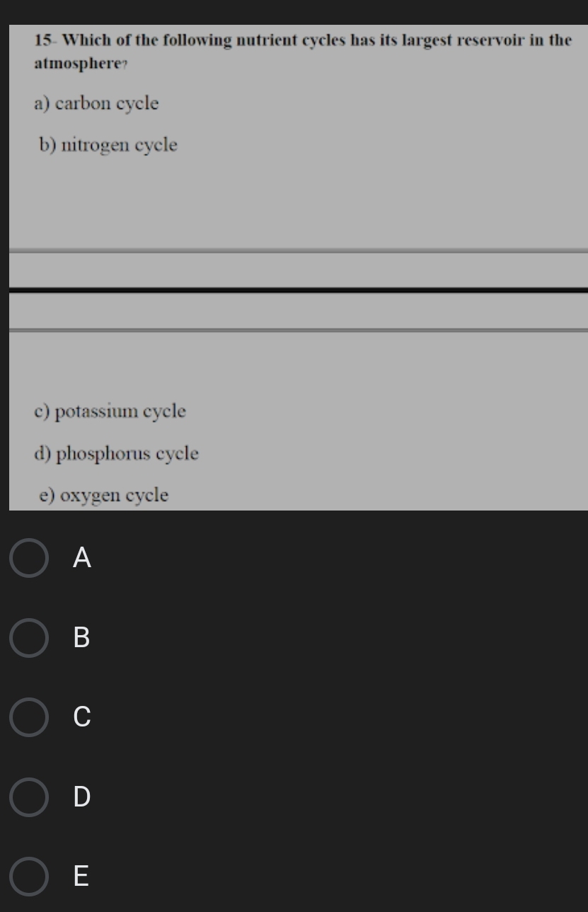Choose the radio circle next to B
Image resolution: width=588 pixels, height=912 pixels.
[x=29, y=638]
